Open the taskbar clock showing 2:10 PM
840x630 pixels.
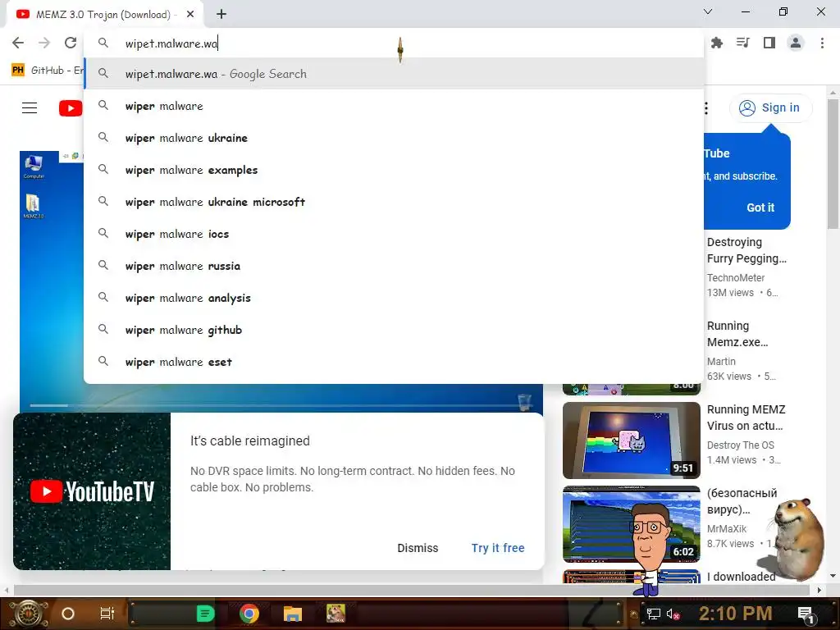coord(736,614)
